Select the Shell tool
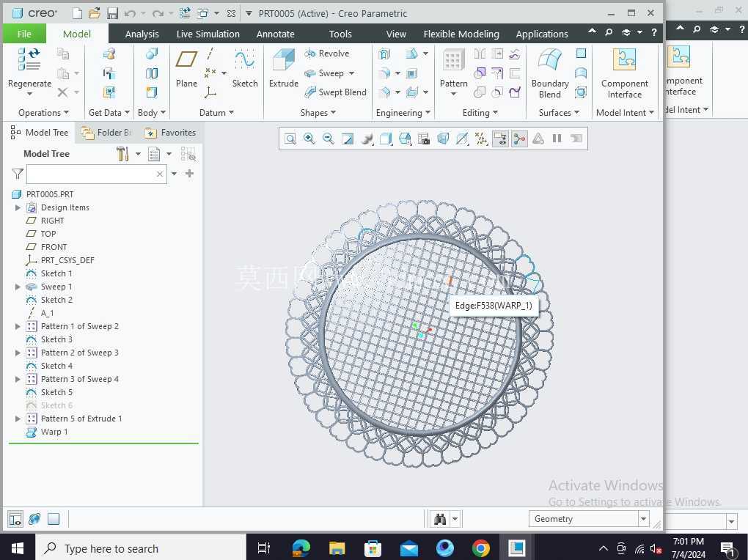This screenshot has height=560, width=748. coord(411,73)
